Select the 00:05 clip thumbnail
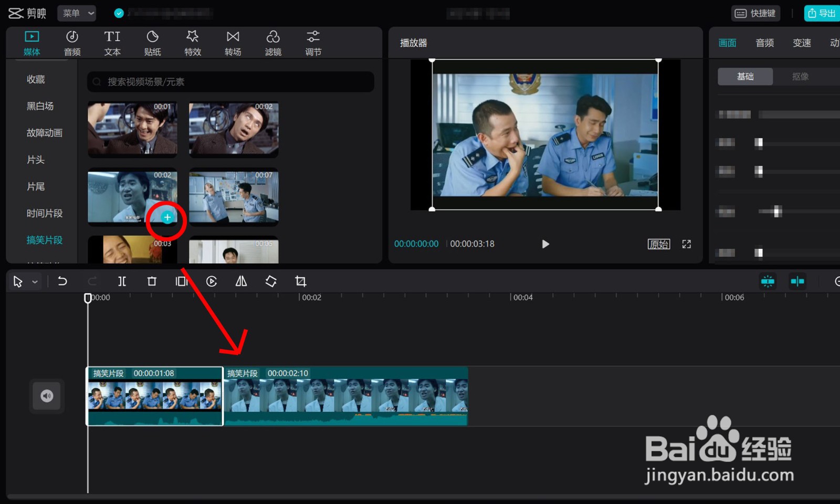Image resolution: width=840 pixels, height=504 pixels. coord(234,249)
